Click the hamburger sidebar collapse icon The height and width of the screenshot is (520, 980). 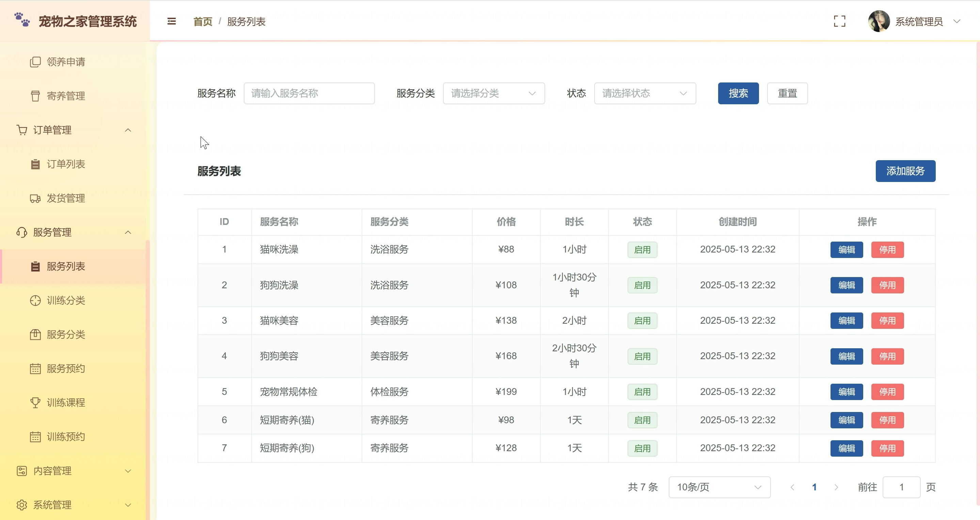(172, 21)
